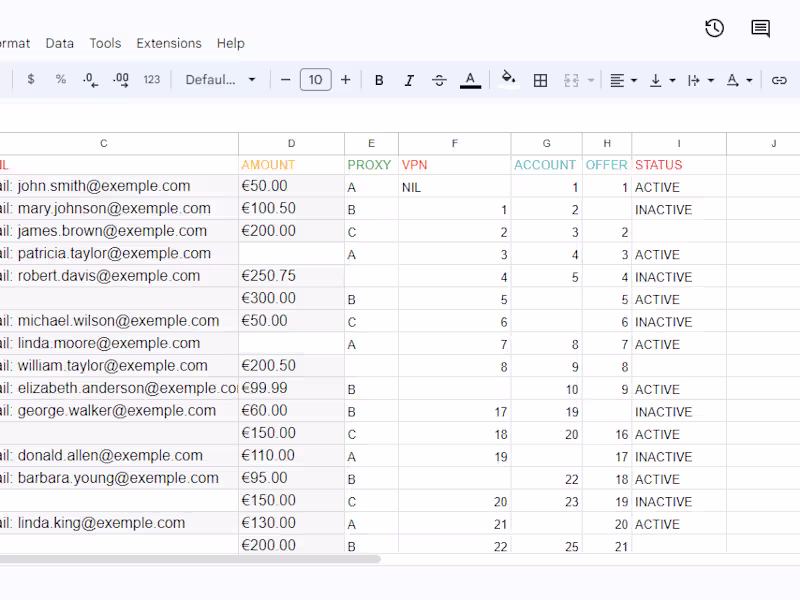The image size is (800, 600).
Task: Open version history clock icon
Action: coord(714,29)
